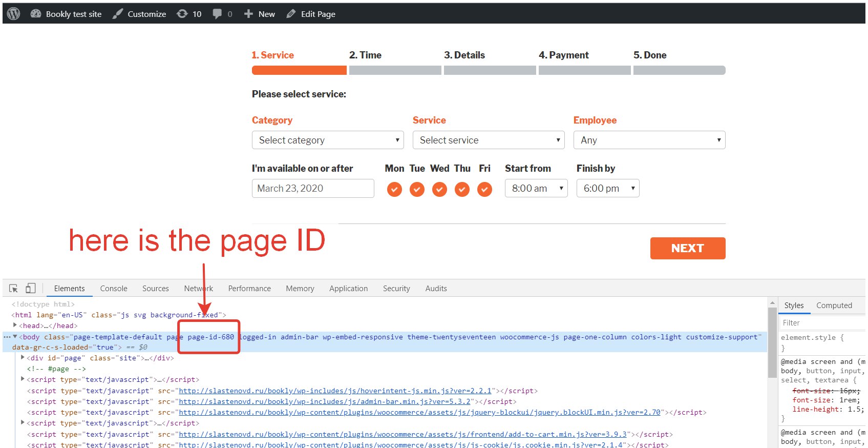The image size is (868, 448).
Task: Click the line-height: 1.5 declaration
Action: 827,409
